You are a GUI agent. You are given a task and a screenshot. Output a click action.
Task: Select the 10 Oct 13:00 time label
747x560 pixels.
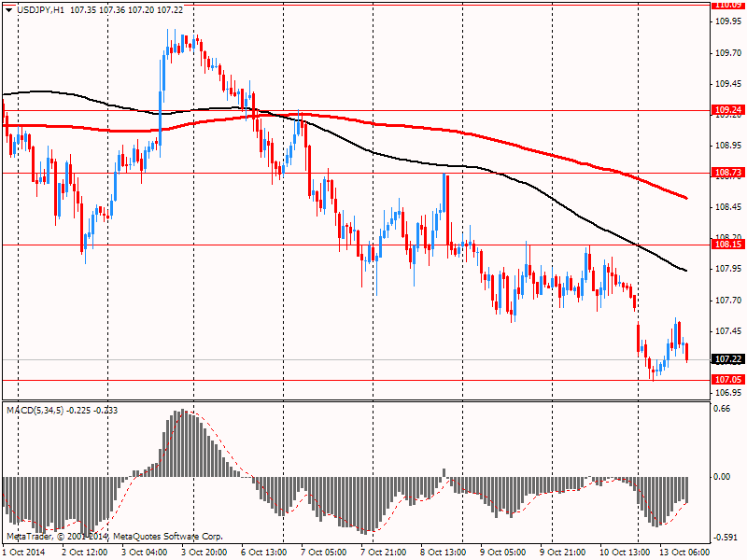coord(624,553)
